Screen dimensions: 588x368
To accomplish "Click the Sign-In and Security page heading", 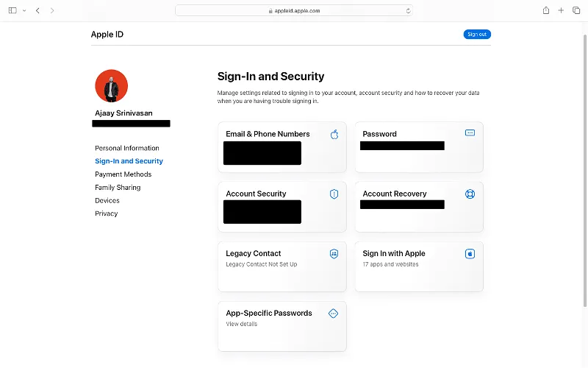I will pos(270,77).
